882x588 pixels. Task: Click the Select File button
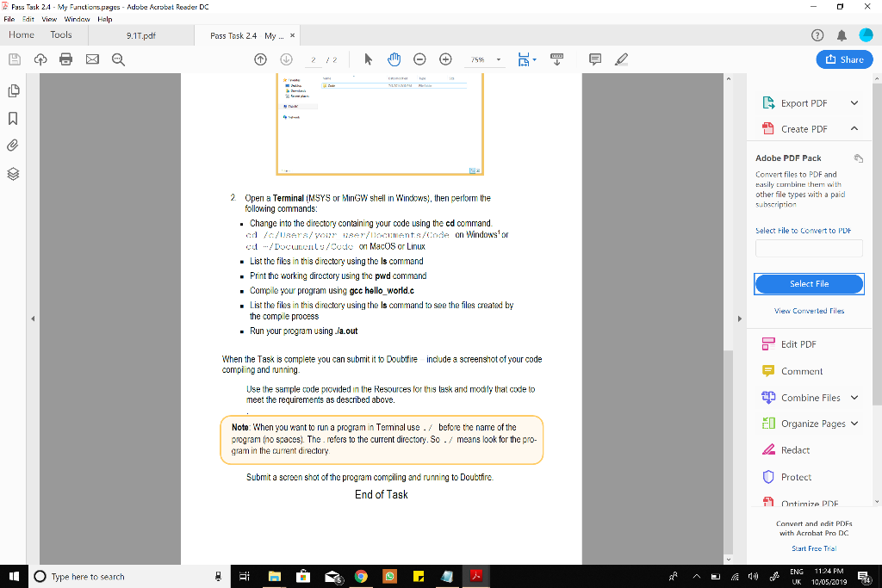click(808, 284)
